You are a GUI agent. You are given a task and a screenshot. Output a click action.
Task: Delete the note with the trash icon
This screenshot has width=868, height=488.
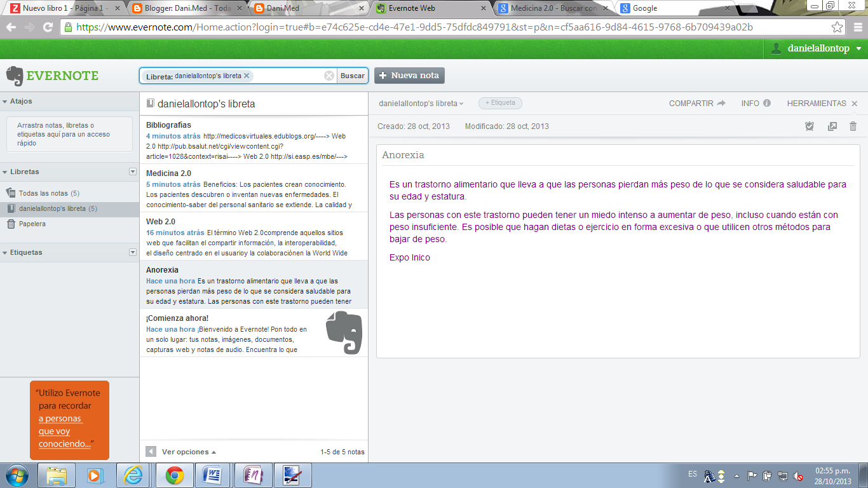click(x=853, y=126)
